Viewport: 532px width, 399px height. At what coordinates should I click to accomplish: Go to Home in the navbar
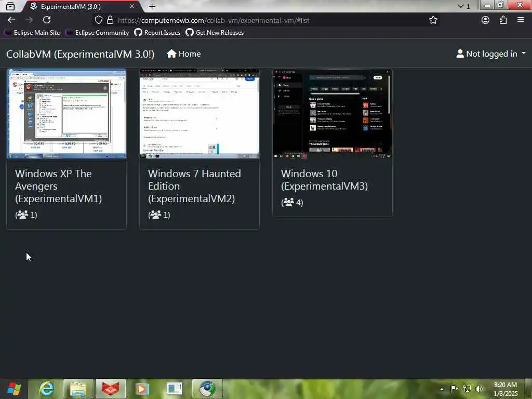pyautogui.click(x=184, y=54)
